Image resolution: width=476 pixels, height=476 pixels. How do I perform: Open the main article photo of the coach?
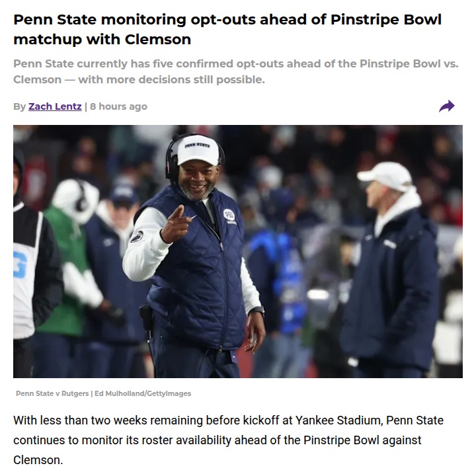click(x=238, y=251)
